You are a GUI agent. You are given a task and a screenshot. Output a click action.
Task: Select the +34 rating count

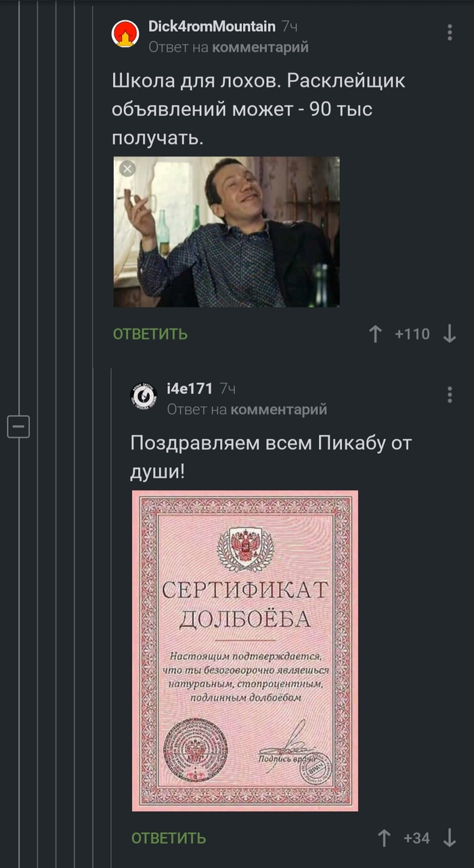click(x=416, y=838)
